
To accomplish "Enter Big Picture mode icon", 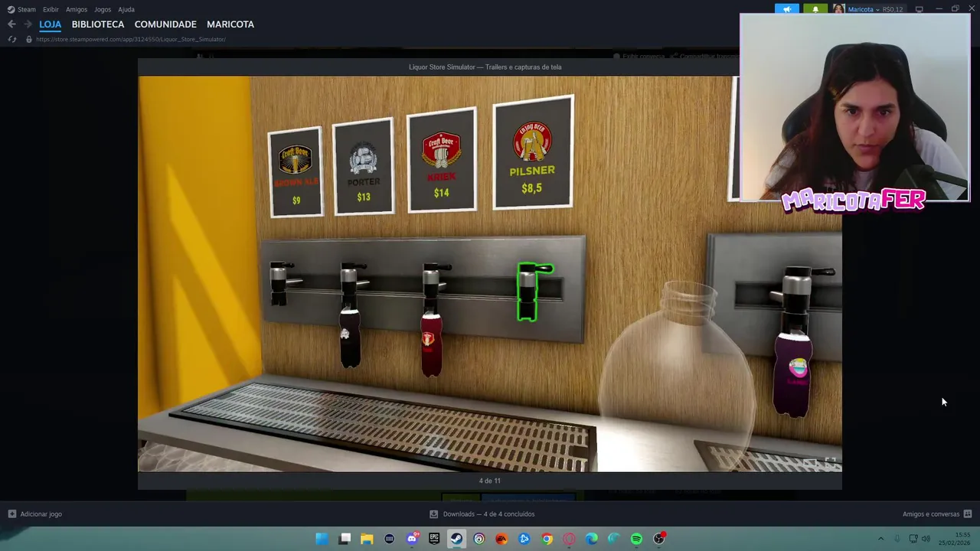I will click(920, 9).
